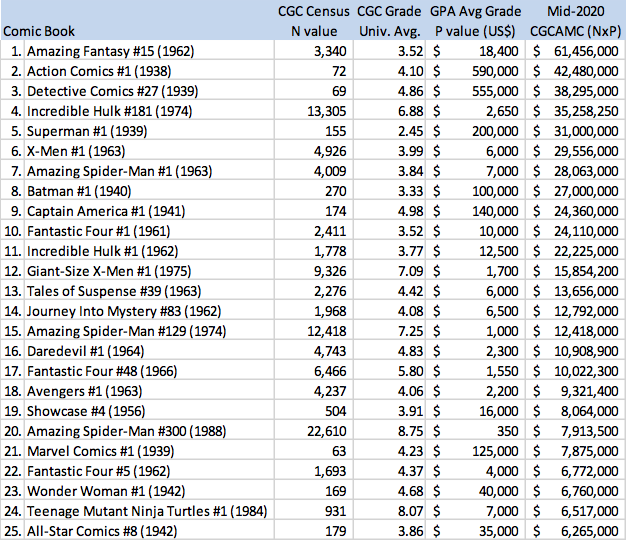This screenshot has width=626, height=540.
Task: Click CGCAMC value 27,000,000
Action: tap(586, 191)
